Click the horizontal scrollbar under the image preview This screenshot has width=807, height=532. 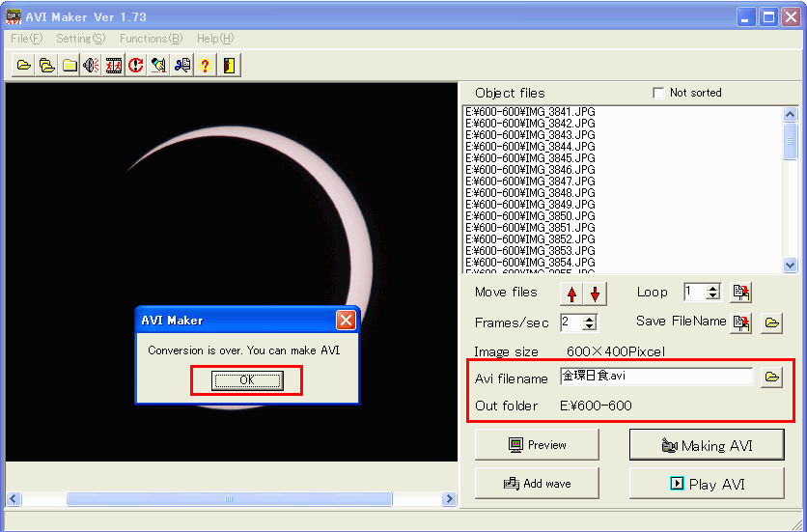[x=230, y=499]
